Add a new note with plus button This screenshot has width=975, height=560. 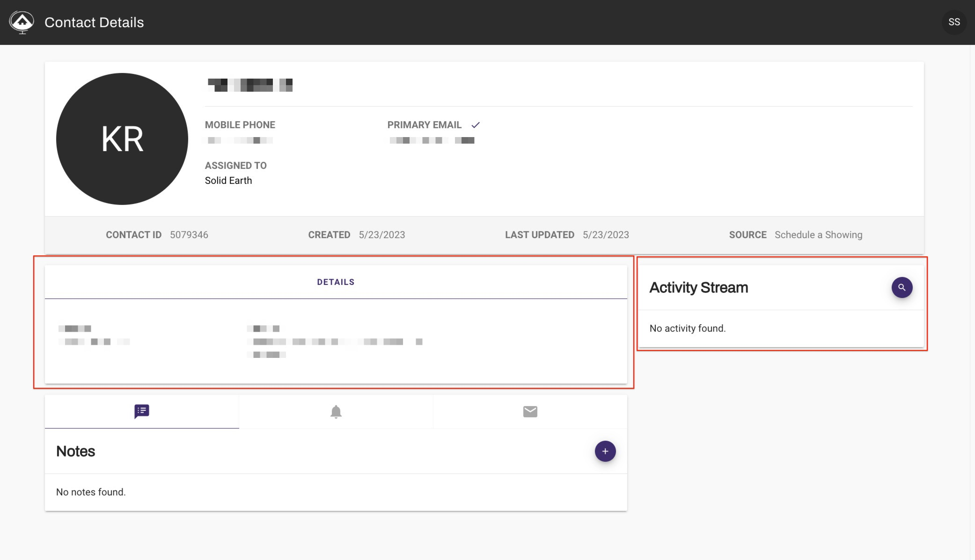coord(605,451)
